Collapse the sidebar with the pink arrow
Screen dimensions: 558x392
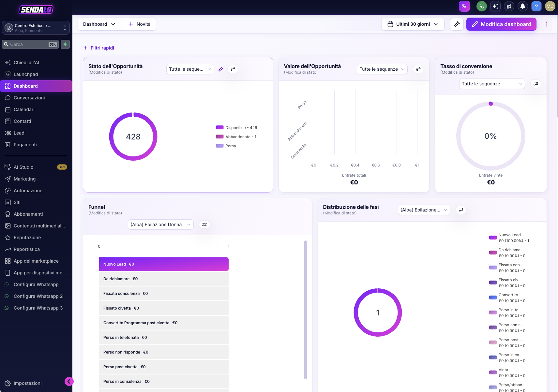[x=69, y=381]
